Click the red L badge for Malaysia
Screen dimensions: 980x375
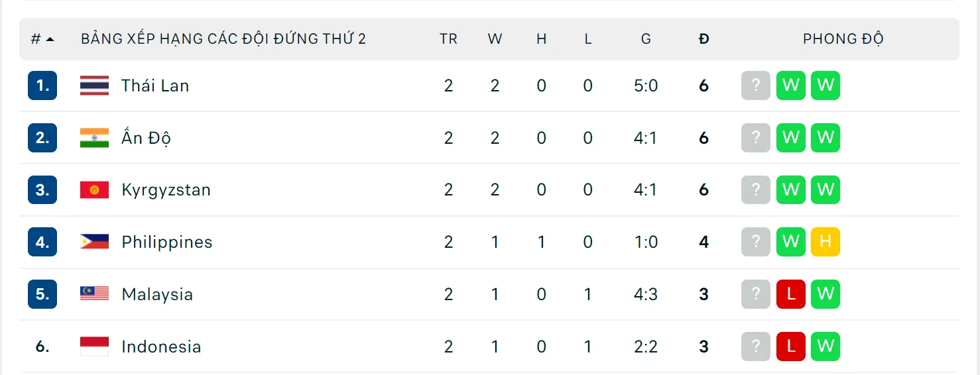click(x=790, y=294)
